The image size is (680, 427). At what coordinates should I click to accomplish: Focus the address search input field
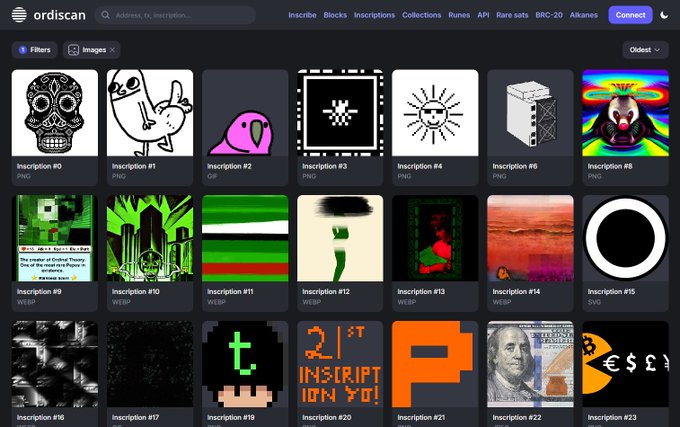tap(175, 15)
